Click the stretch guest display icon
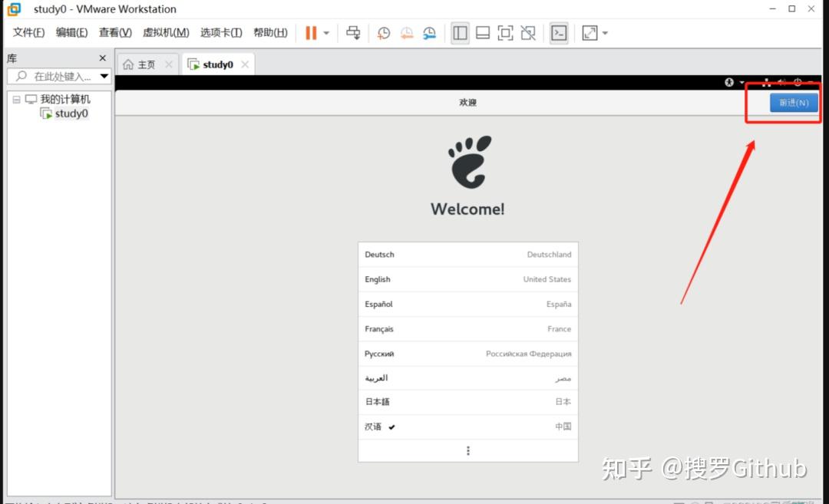 pyautogui.click(x=590, y=33)
